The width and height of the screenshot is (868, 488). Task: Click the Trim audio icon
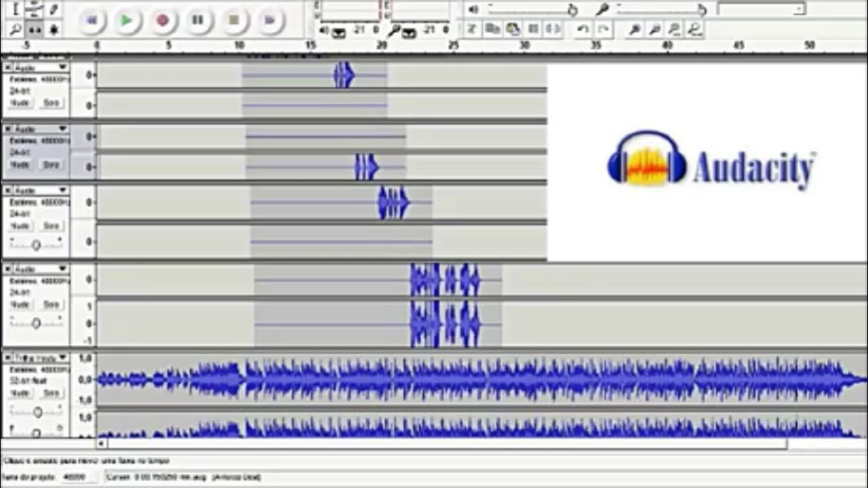pos(534,28)
